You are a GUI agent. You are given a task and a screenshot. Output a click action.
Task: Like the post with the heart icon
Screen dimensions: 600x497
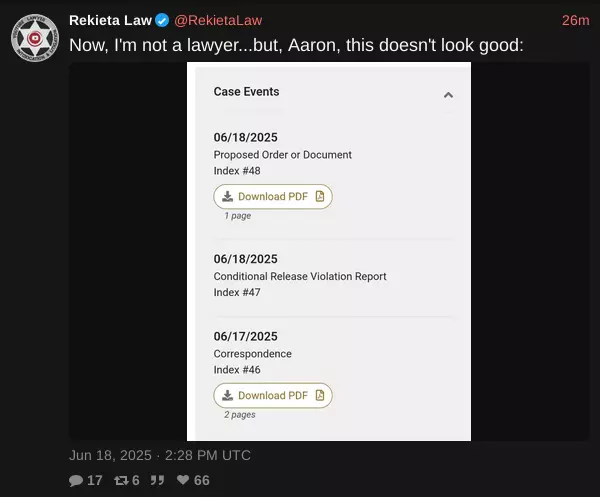(x=183, y=480)
